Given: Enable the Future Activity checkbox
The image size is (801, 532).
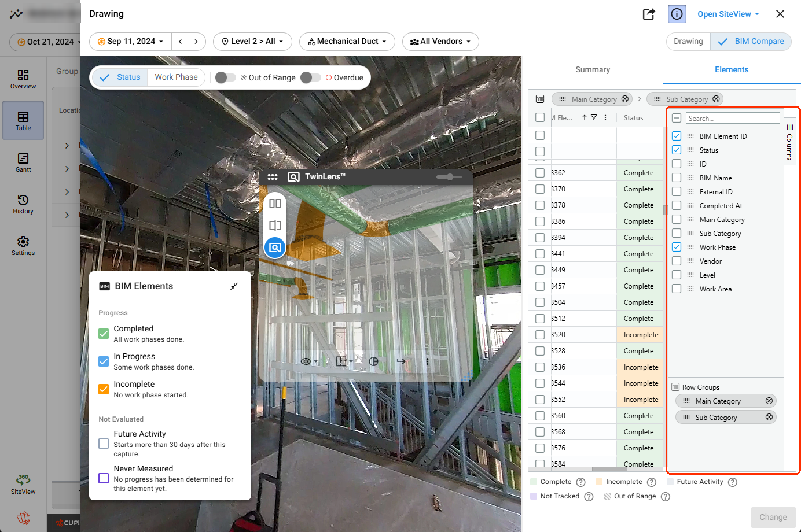Looking at the screenshot, I should point(104,444).
